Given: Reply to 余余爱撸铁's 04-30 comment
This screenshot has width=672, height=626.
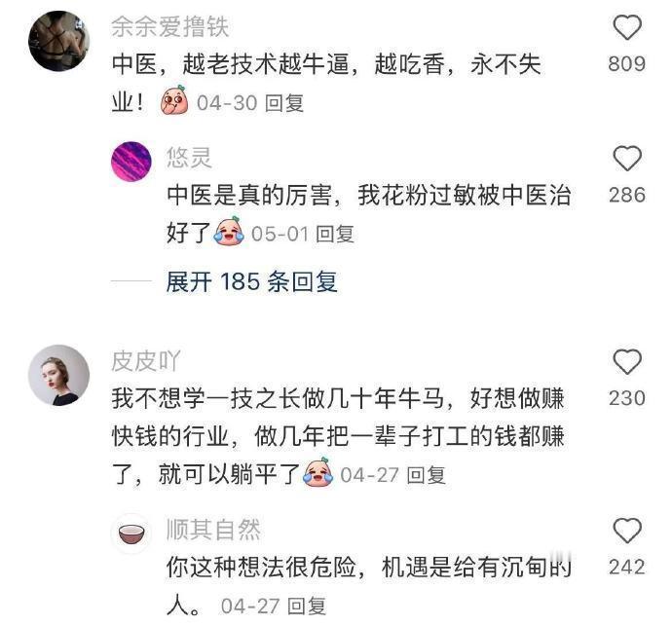Looking at the screenshot, I should click(x=284, y=103).
